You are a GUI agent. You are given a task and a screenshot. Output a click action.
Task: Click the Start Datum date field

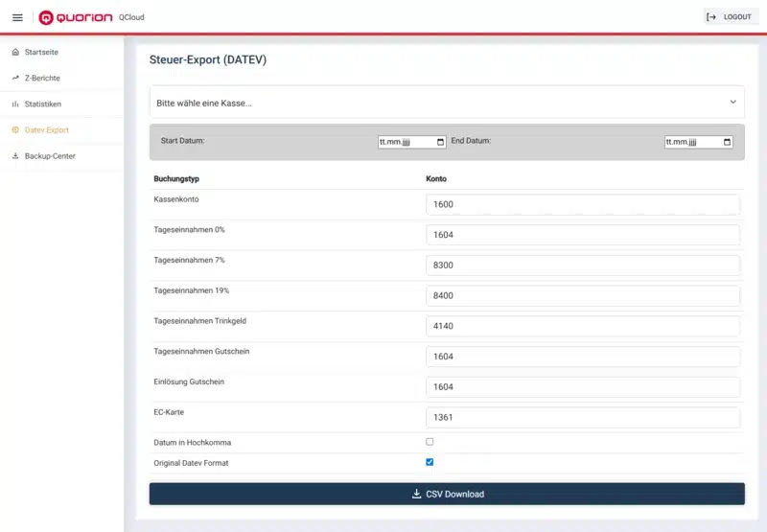click(x=412, y=142)
